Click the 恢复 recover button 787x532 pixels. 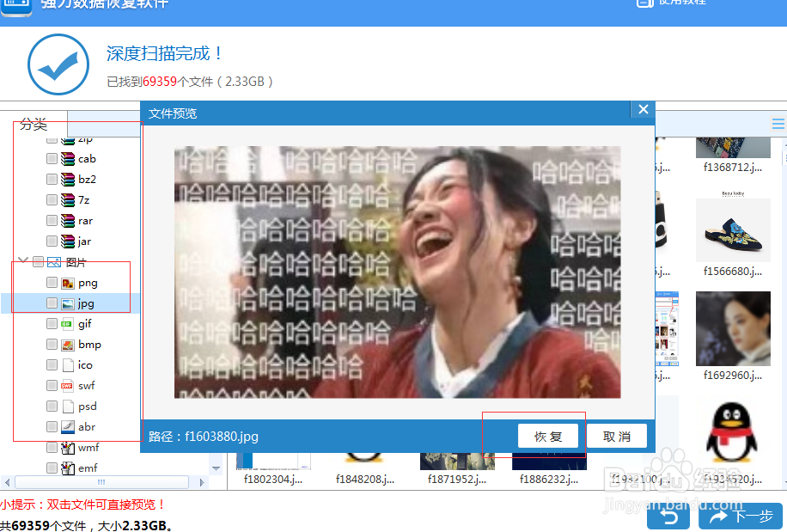pyautogui.click(x=548, y=437)
